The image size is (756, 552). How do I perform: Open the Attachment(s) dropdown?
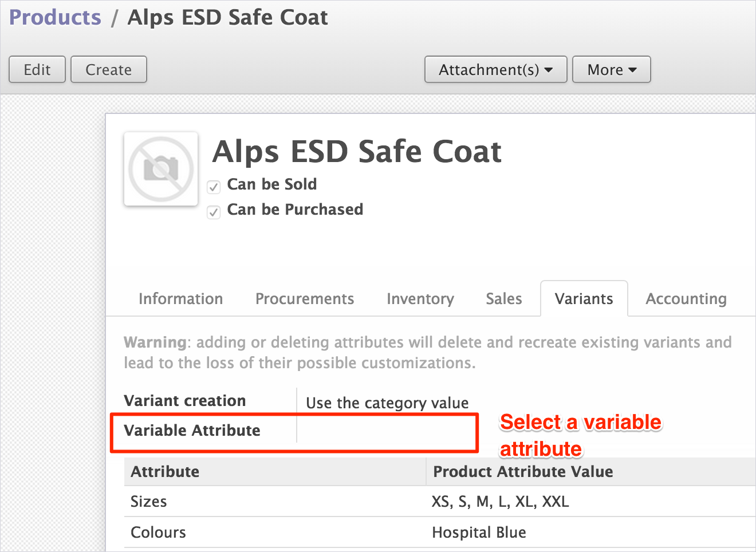tap(495, 70)
